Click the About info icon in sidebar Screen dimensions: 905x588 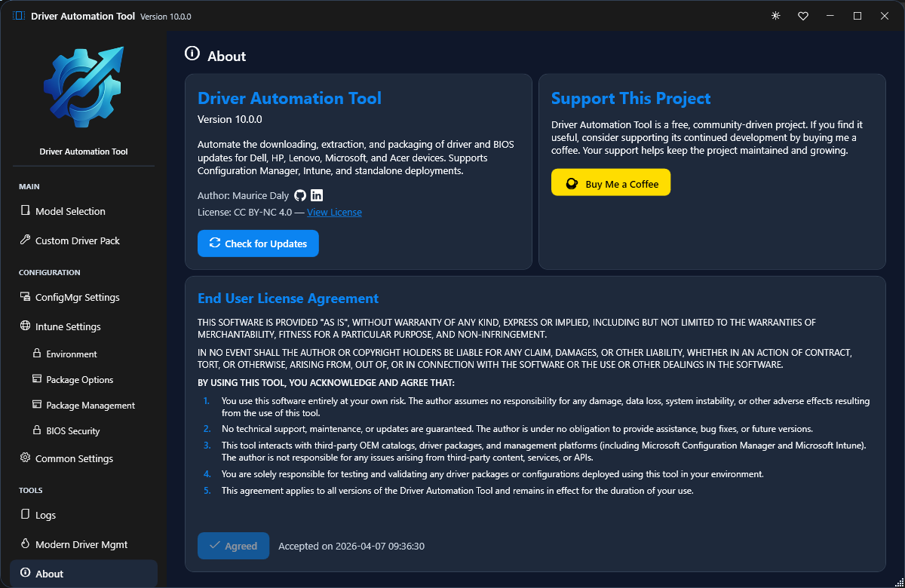[x=25, y=574]
